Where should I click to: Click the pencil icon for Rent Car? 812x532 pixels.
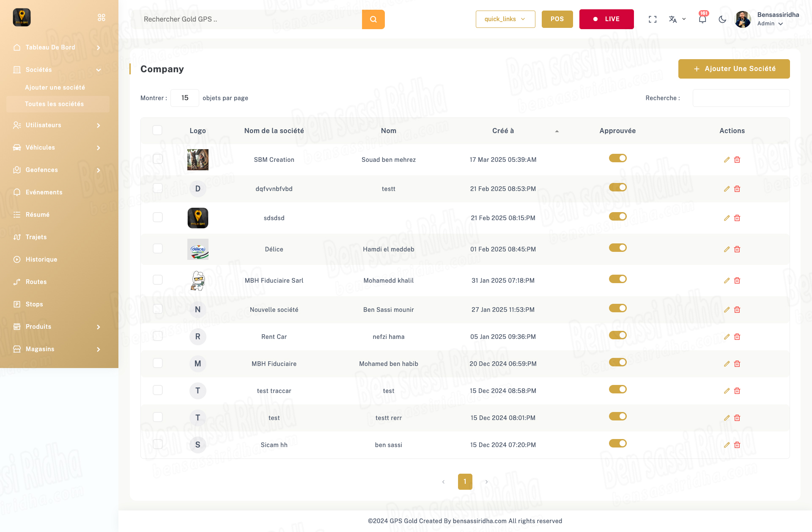click(727, 337)
